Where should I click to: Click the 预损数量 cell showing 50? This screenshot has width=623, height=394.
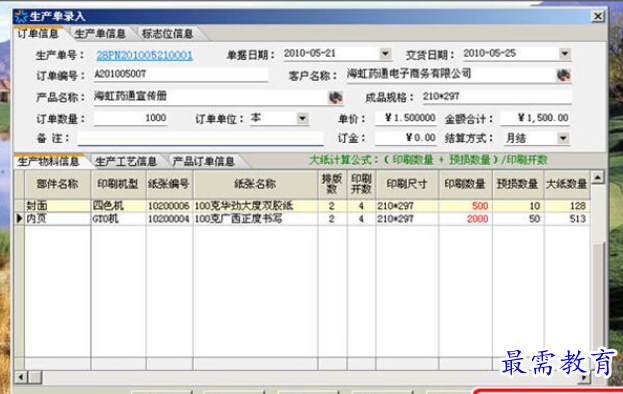518,218
